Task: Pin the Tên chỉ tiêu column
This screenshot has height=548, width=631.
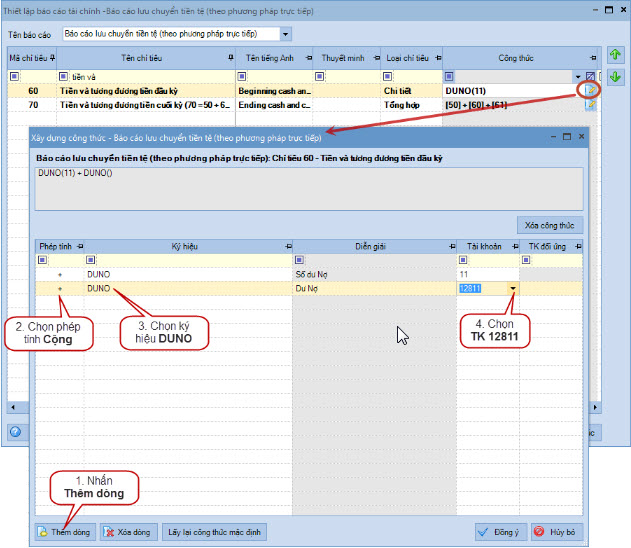Action: pos(231,58)
